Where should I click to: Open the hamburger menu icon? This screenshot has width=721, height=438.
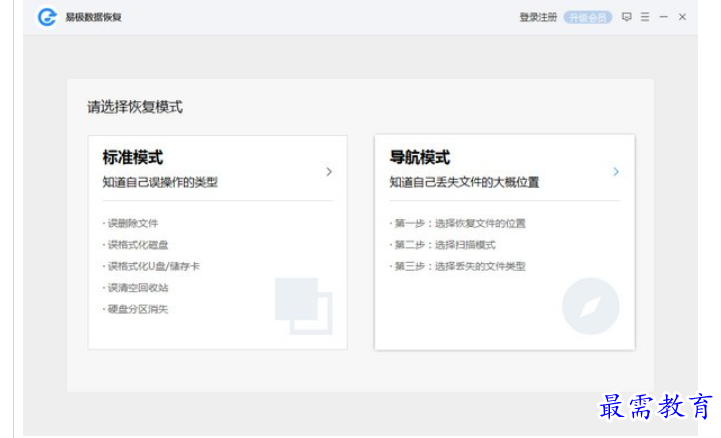coord(645,17)
